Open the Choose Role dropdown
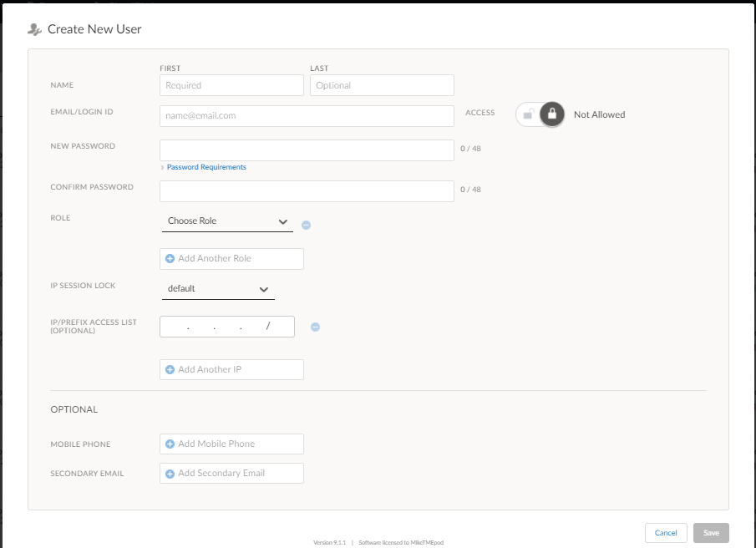The width and height of the screenshot is (756, 548). [227, 221]
